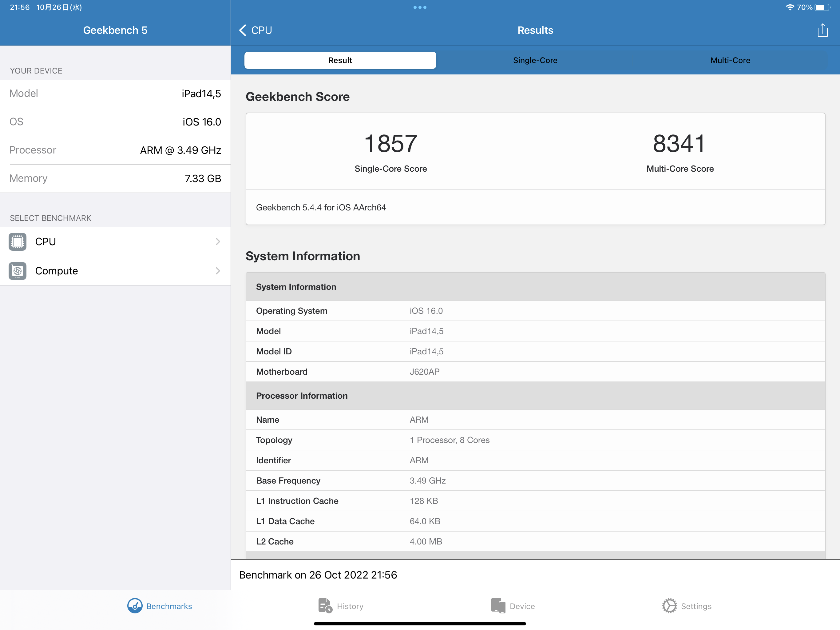Image resolution: width=840 pixels, height=630 pixels.
Task: Select the Compute benchmark label
Action: click(57, 271)
